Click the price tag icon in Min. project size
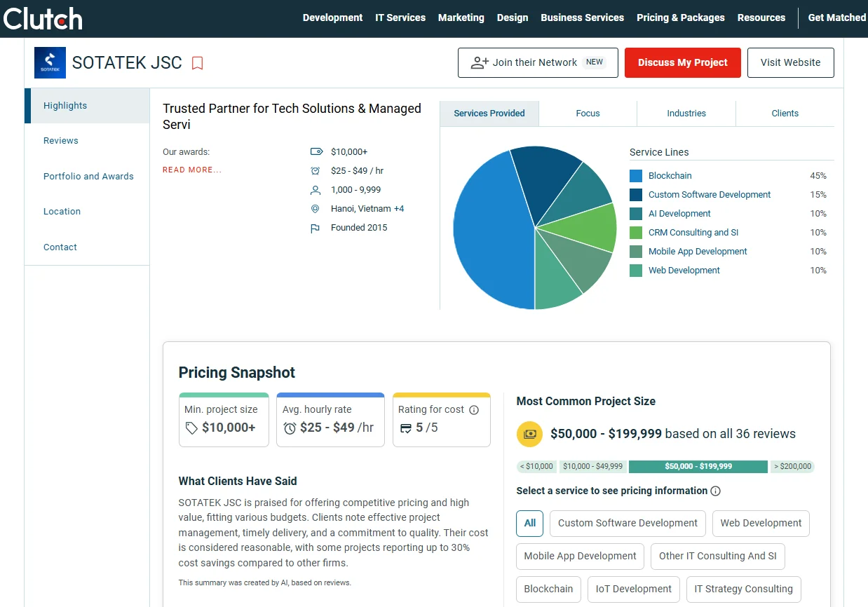Screen dimensions: 868x607 (x=191, y=428)
